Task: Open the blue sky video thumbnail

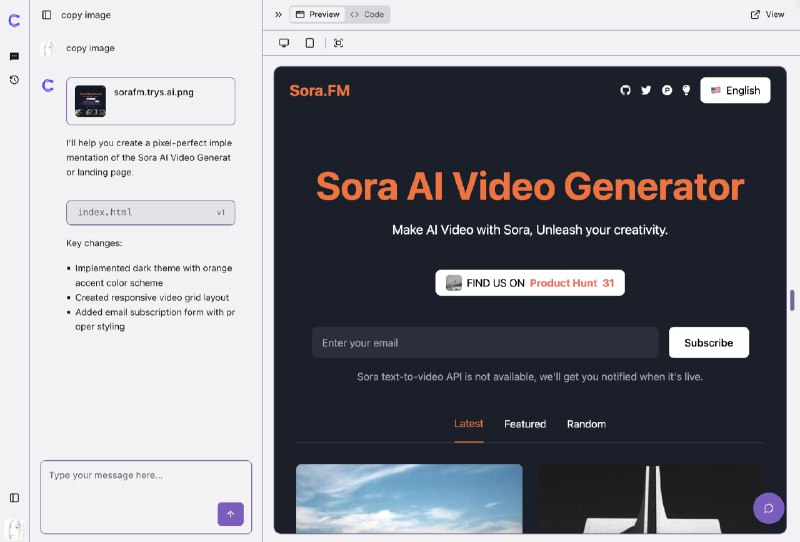Action: tap(409, 499)
